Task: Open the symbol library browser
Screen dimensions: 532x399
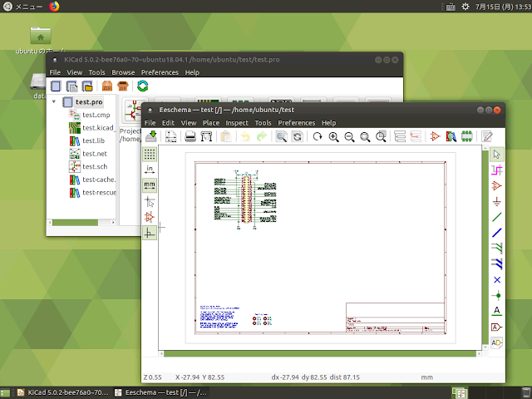Action: [x=451, y=136]
